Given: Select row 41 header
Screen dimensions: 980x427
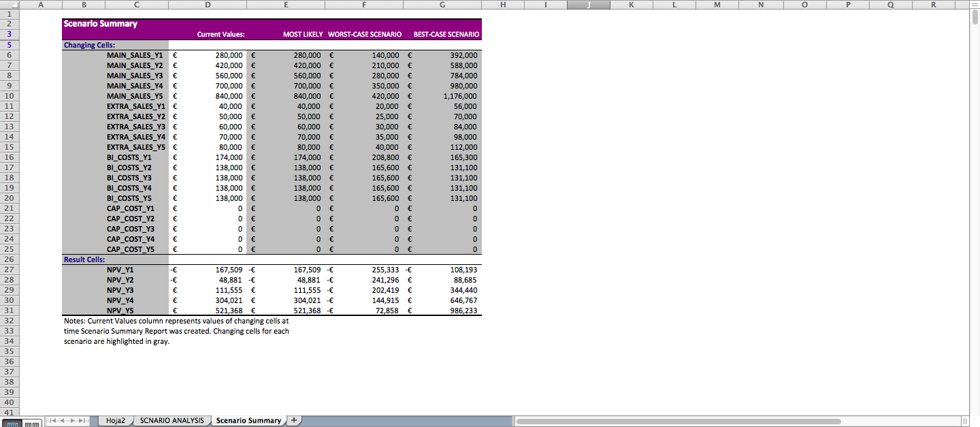Looking at the screenshot, I should tap(8, 413).
